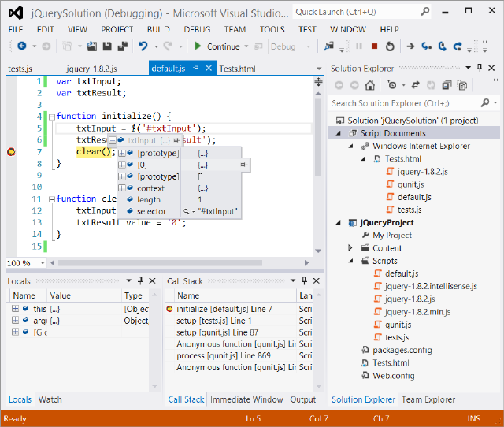The height and width of the screenshot is (427, 504).
Task: Open the Output tab
Action: pyautogui.click(x=302, y=399)
